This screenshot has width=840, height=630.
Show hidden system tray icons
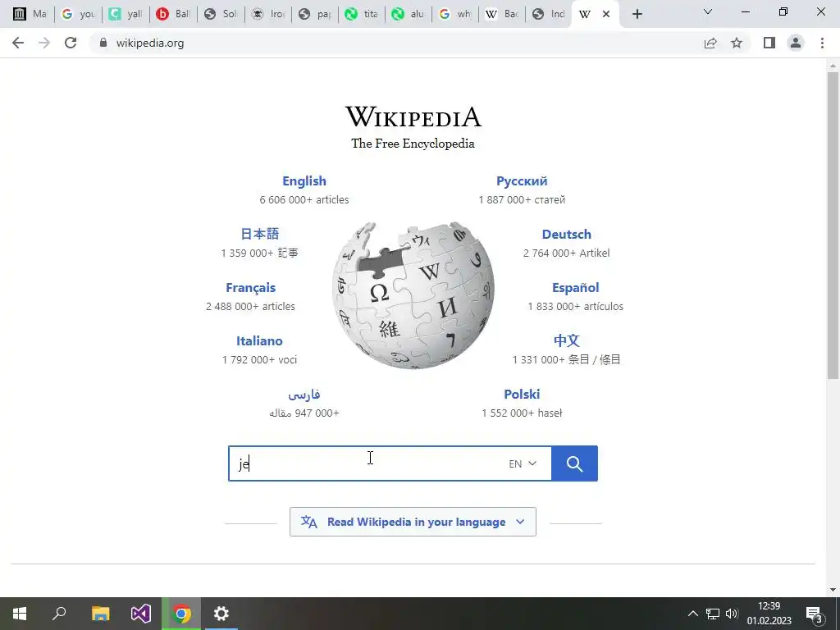point(692,614)
